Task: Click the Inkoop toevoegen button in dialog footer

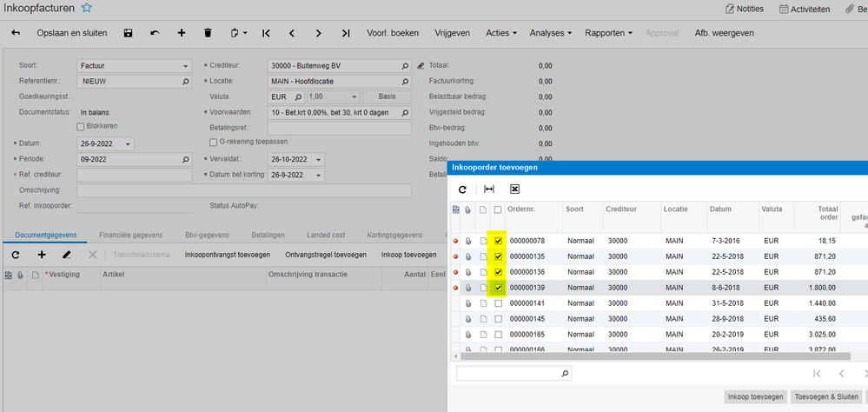Action: click(x=754, y=396)
